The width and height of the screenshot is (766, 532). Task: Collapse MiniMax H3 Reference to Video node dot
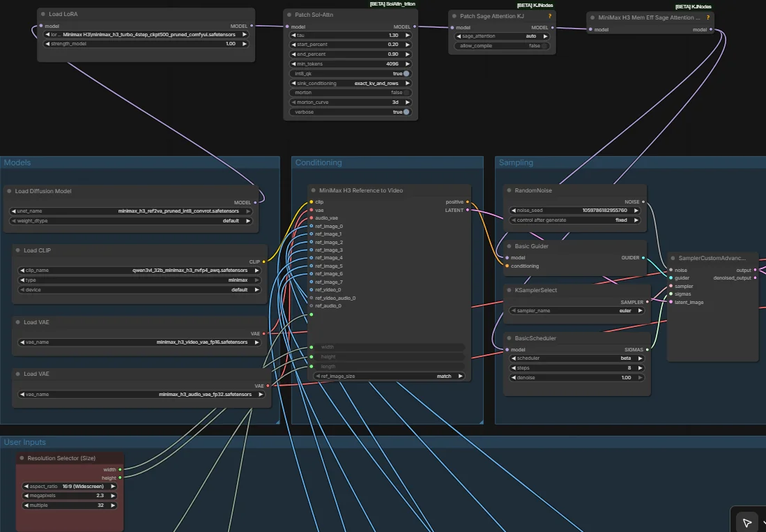tap(314, 190)
